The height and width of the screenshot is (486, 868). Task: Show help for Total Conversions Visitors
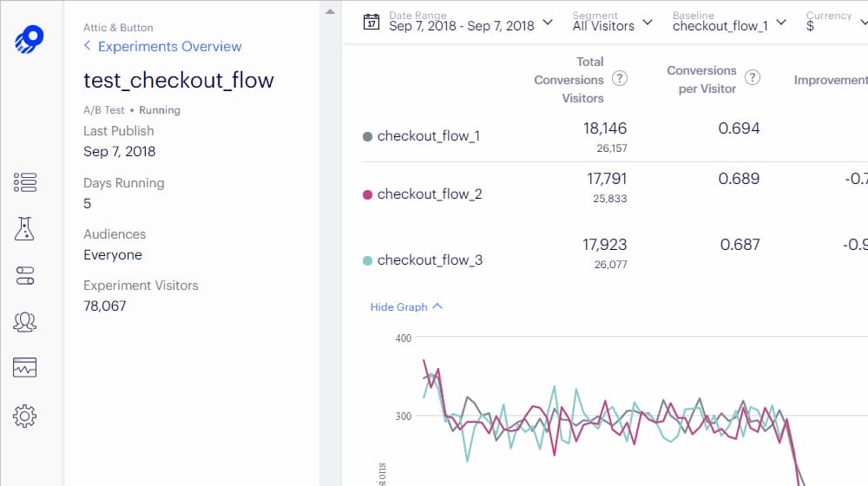pos(620,79)
